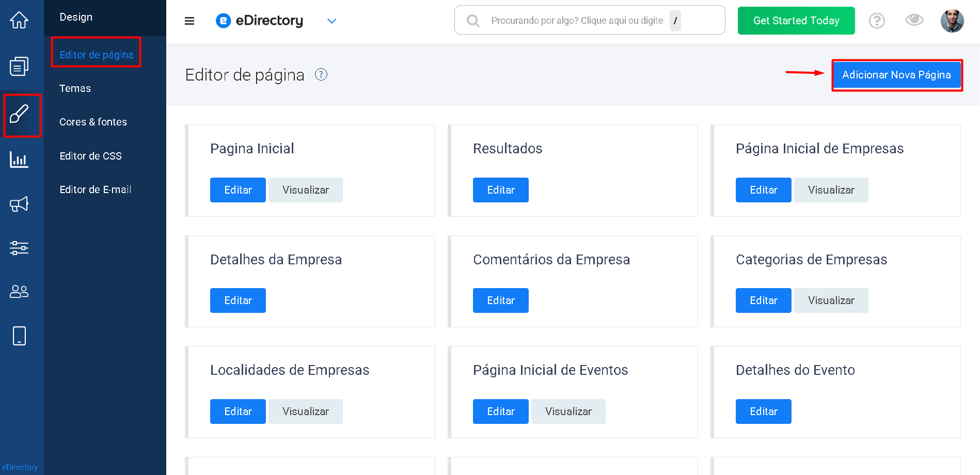The width and height of the screenshot is (980, 475).
Task: Edit Detalhes da Empresa page
Action: 238,300
